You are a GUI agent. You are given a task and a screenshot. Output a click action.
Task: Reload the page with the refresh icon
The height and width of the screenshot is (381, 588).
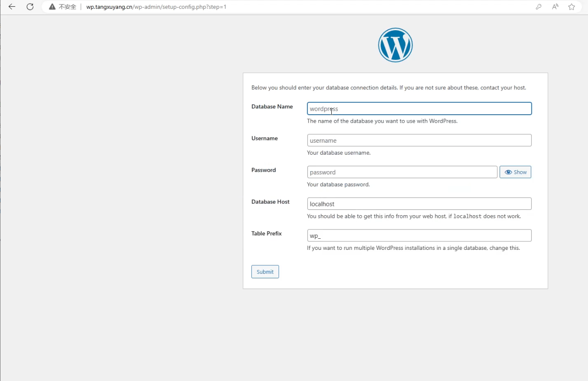(30, 7)
